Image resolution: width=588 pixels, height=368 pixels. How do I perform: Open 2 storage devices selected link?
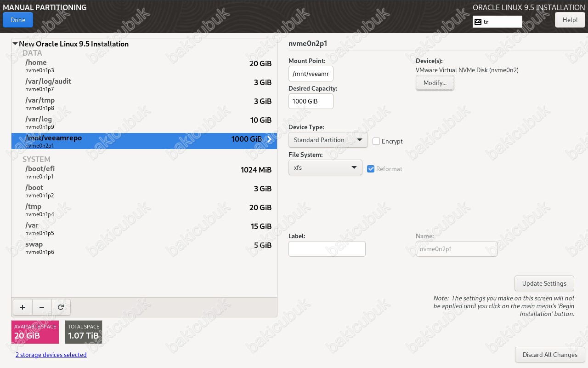51,355
